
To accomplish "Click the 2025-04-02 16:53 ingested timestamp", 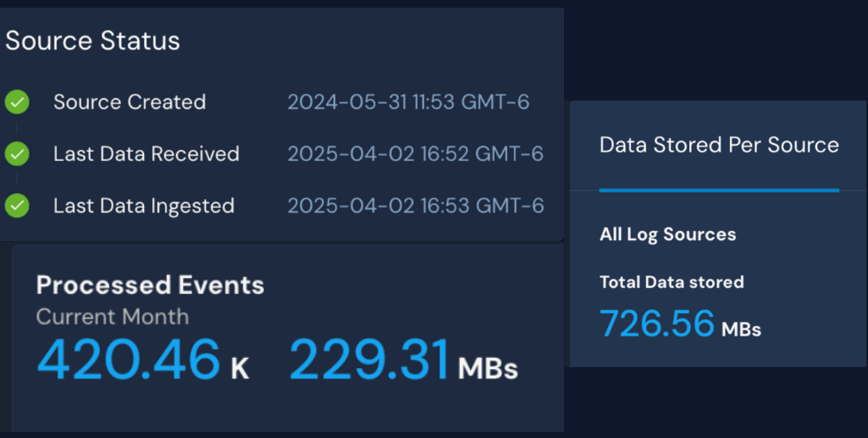I will (415, 206).
